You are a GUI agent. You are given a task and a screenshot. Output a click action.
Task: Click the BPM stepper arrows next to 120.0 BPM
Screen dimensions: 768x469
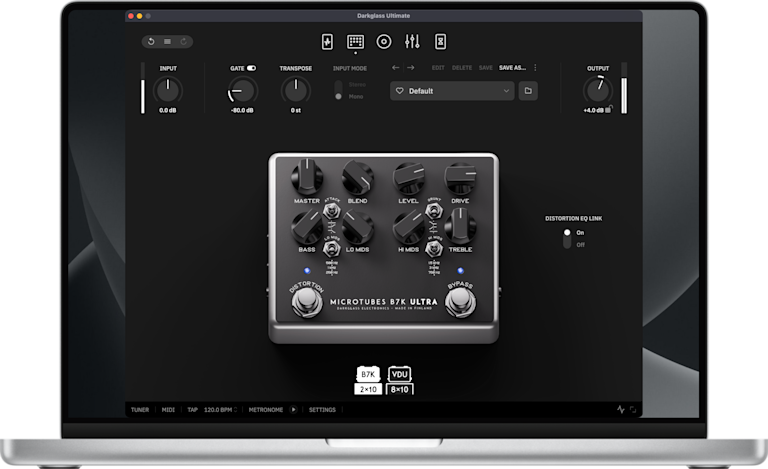tap(235, 409)
